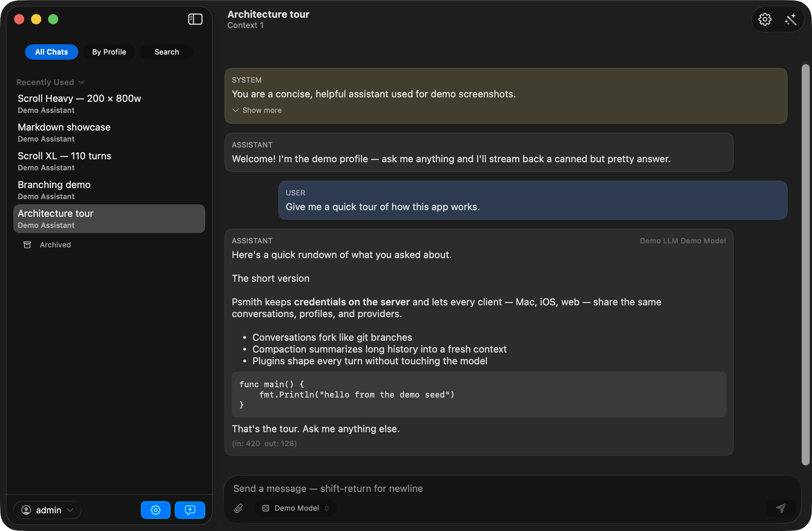Click the paperclip attachment icon
This screenshot has width=812, height=531.
pyautogui.click(x=238, y=508)
